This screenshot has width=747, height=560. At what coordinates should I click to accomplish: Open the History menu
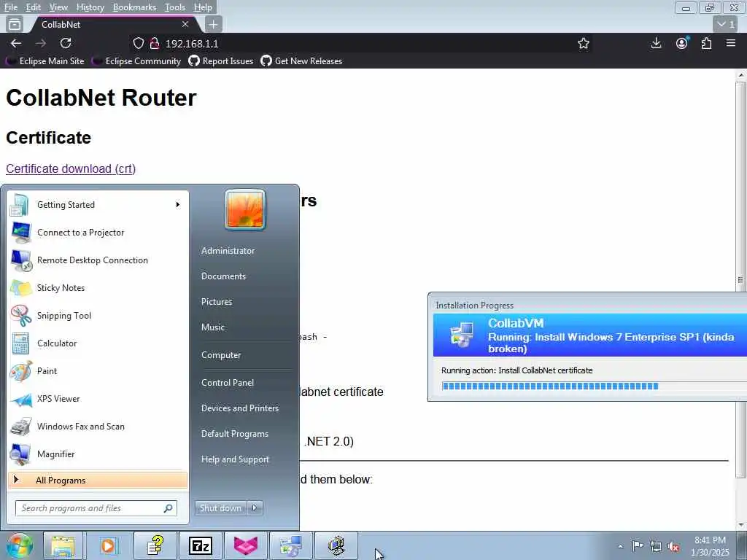[x=90, y=7]
